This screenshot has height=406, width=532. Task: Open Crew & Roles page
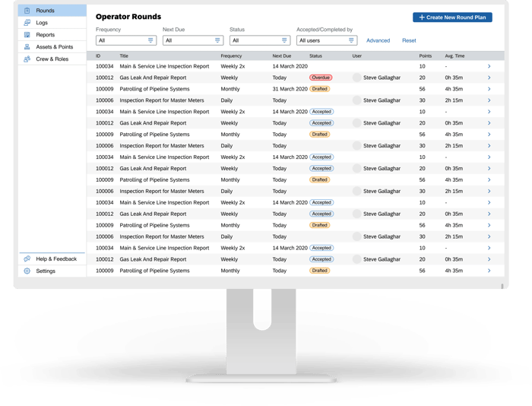tap(52, 59)
